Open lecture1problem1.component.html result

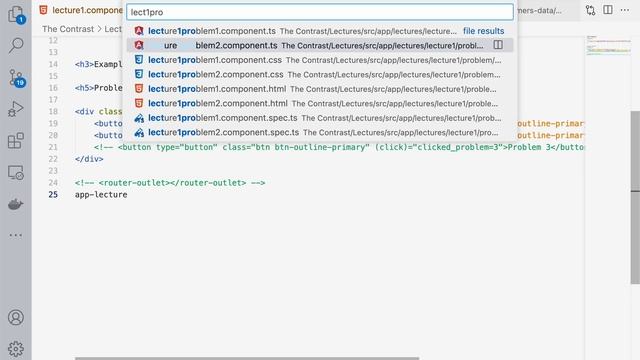coord(320,89)
